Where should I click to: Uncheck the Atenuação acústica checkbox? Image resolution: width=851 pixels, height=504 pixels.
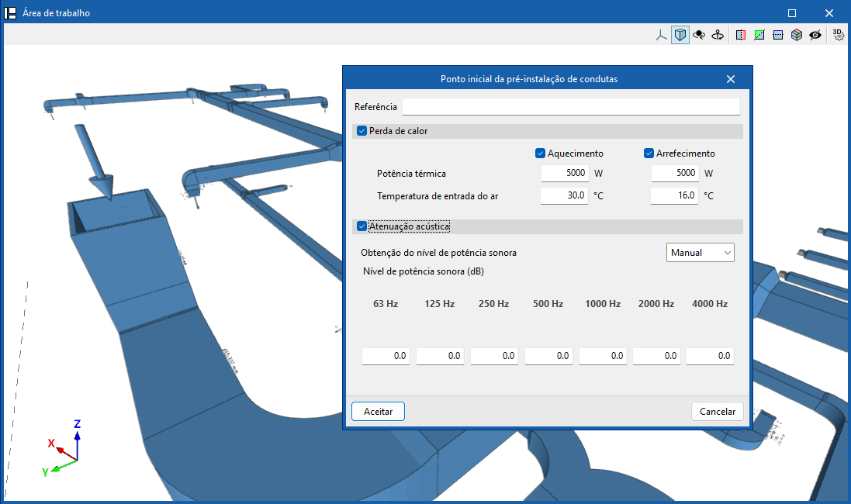(362, 226)
